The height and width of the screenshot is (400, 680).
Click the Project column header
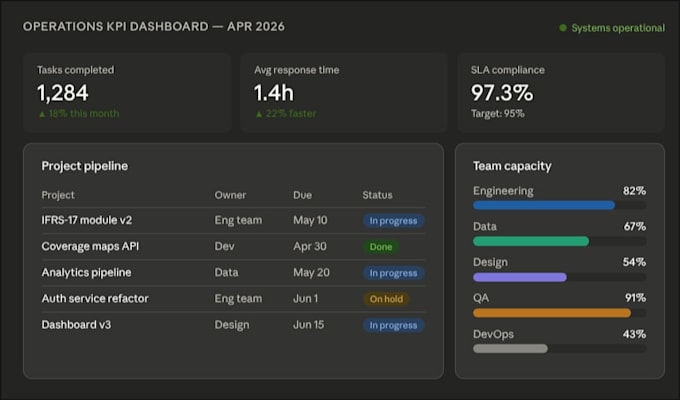[58, 195]
